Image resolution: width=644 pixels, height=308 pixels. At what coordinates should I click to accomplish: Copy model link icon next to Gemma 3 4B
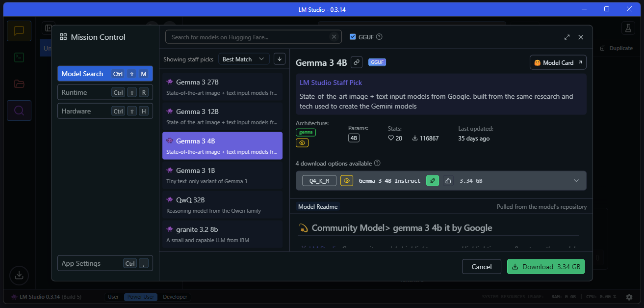(357, 62)
